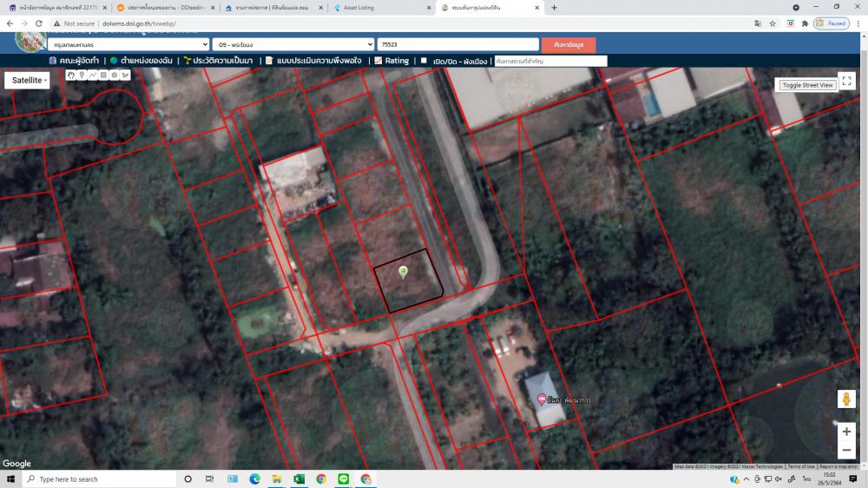Click the green parcel marker pin
Image resolution: width=868 pixels, height=488 pixels.
[x=403, y=272]
